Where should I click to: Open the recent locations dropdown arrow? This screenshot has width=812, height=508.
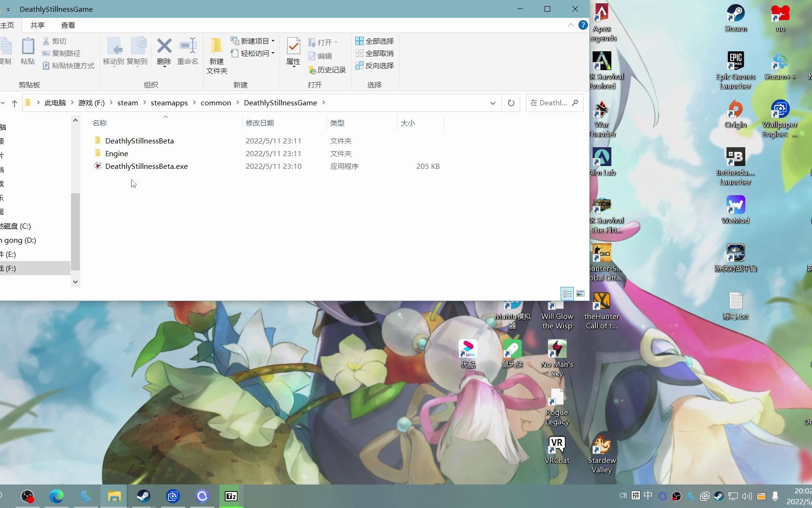pos(3,103)
